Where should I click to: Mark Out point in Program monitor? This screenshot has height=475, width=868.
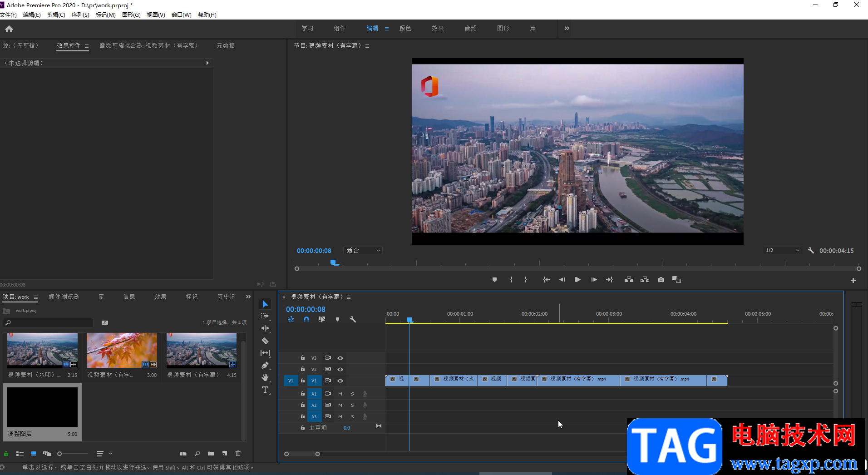point(526,280)
